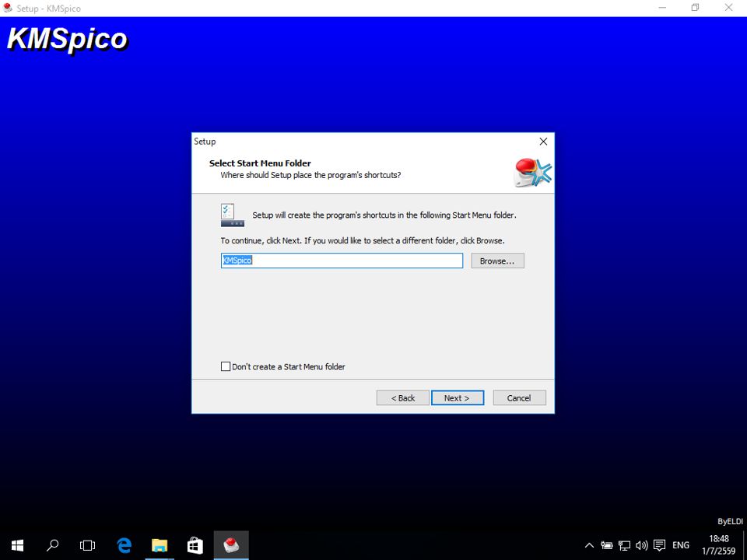
Task: Click the KMSpico icon in title bar
Action: (8, 8)
